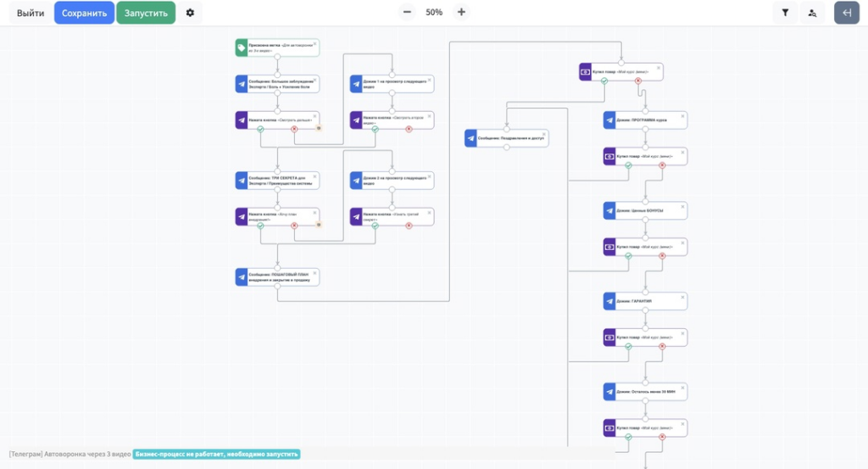868x469 pixels.
Task: Select Telegram icon of Дожим 2 node
Action: (x=356, y=181)
